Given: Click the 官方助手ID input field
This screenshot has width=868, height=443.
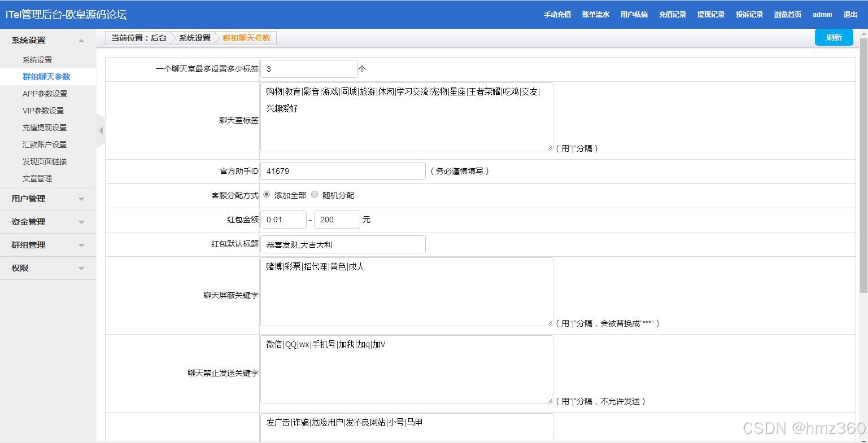Looking at the screenshot, I should click(x=342, y=170).
